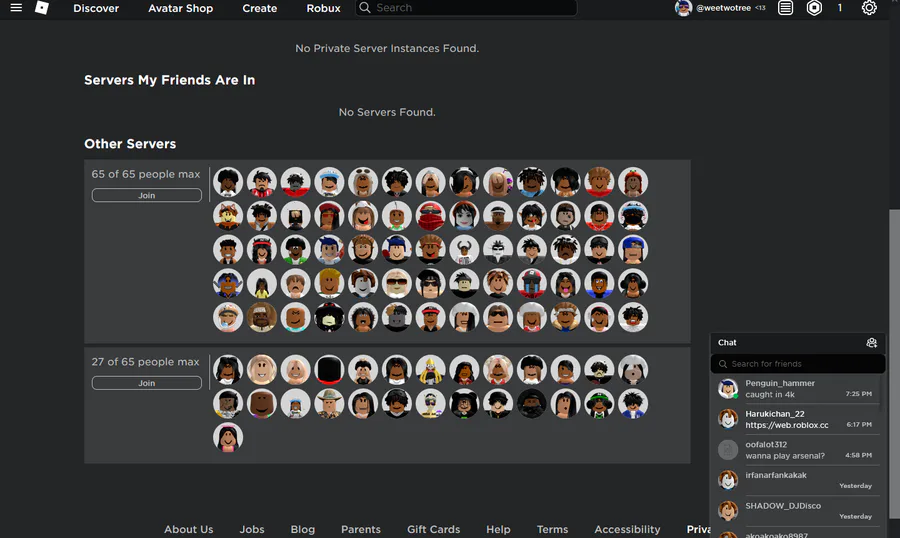Open the hamburger navigation menu
This screenshot has width=900, height=538.
[x=16, y=7]
